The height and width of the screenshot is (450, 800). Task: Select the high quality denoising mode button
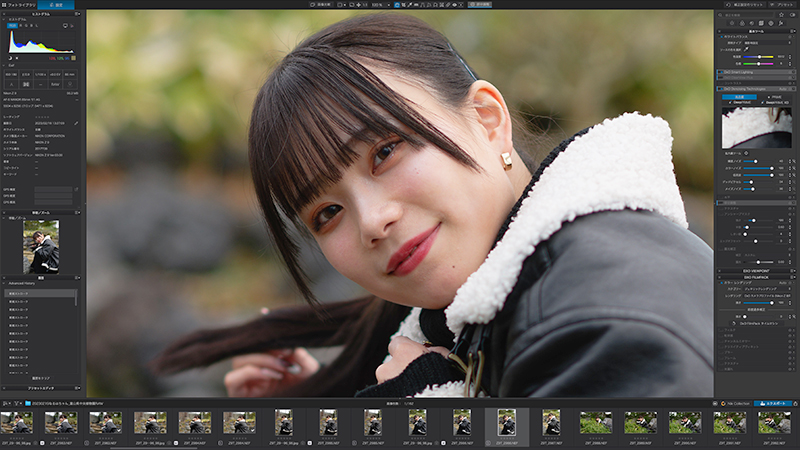[x=739, y=97]
